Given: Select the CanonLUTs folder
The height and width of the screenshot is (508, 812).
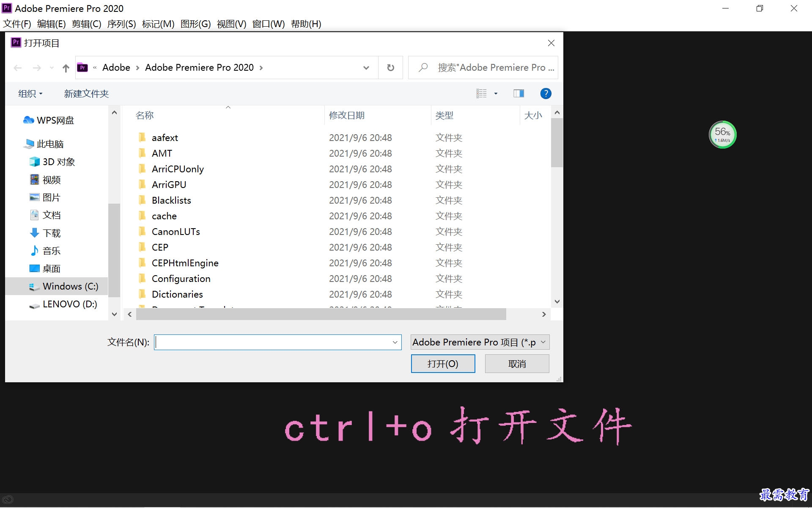Looking at the screenshot, I should (x=176, y=232).
